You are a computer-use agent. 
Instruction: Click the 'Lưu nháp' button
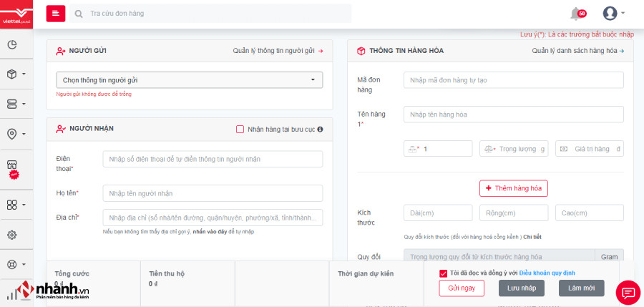coord(522,288)
